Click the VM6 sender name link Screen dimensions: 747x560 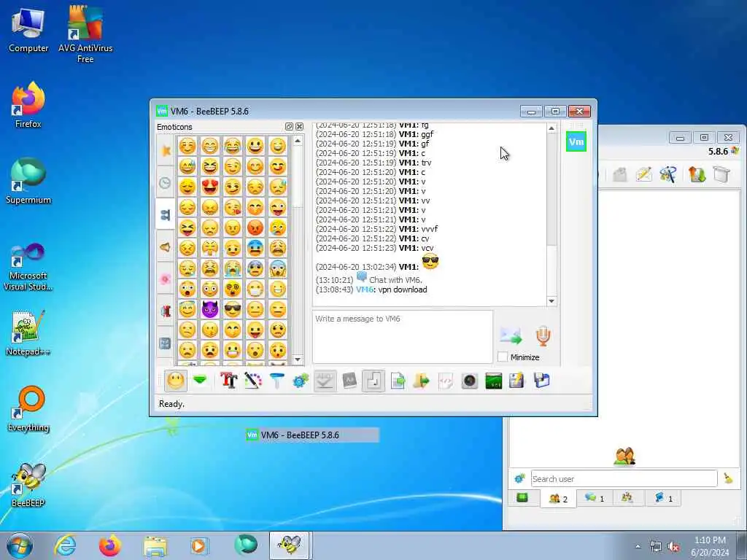(x=364, y=289)
